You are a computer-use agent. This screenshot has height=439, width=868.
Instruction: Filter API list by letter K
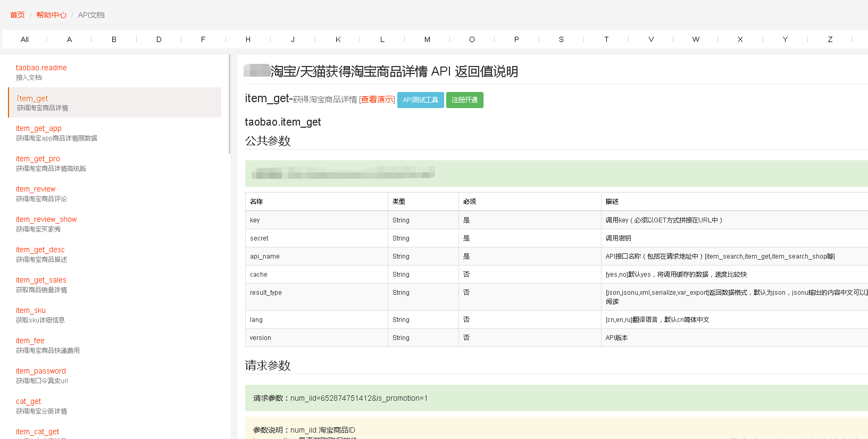point(338,39)
